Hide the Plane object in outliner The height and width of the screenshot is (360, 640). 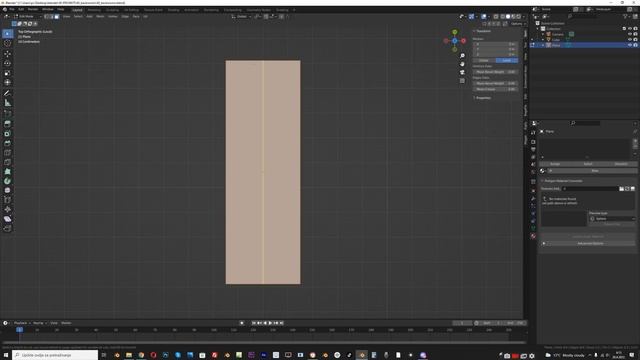[629, 45]
